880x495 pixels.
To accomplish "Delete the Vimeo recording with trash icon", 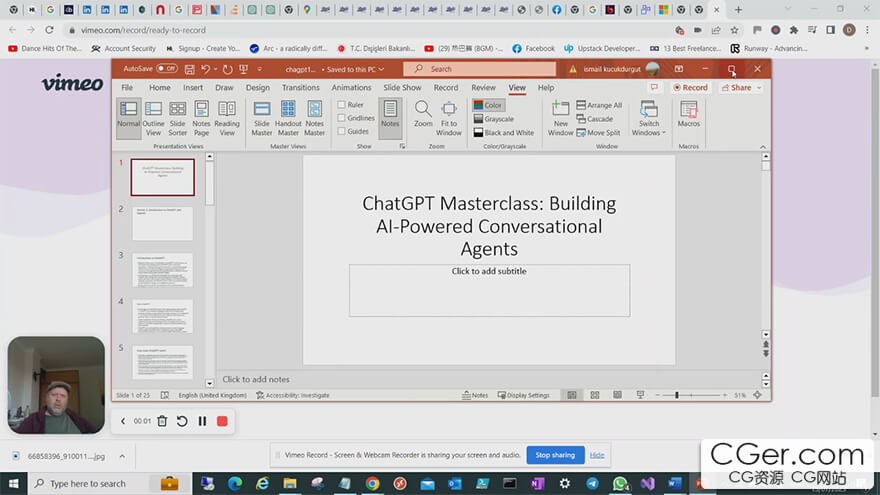I will [162, 421].
